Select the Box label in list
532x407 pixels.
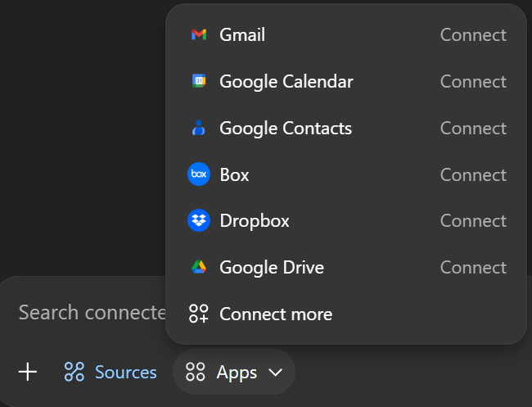coord(234,174)
